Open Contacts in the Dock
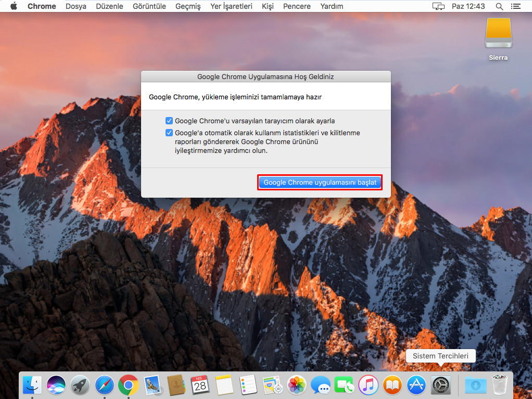The width and height of the screenshot is (532, 399). point(176,385)
